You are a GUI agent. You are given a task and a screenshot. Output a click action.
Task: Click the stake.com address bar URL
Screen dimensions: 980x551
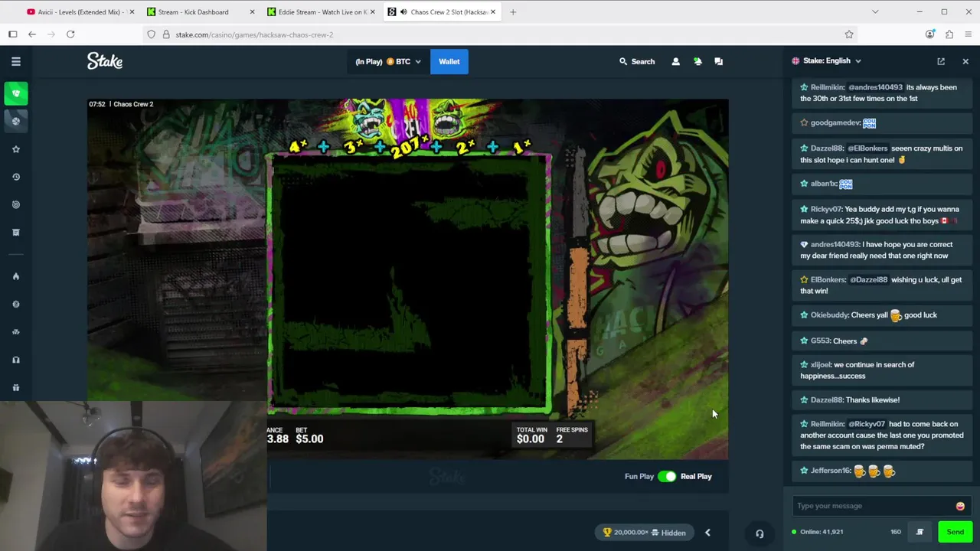(x=254, y=34)
